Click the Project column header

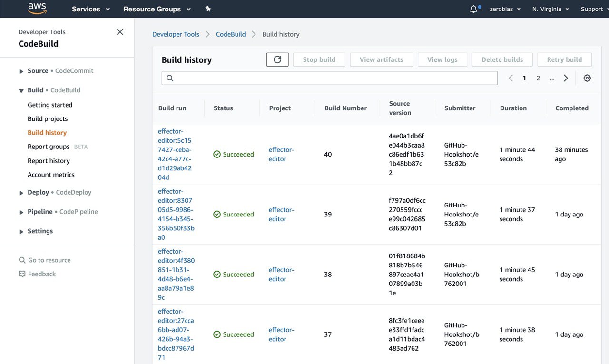tap(280, 108)
